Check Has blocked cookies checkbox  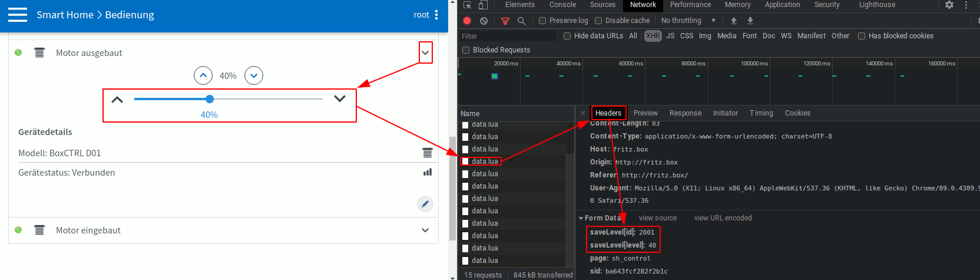pos(862,36)
